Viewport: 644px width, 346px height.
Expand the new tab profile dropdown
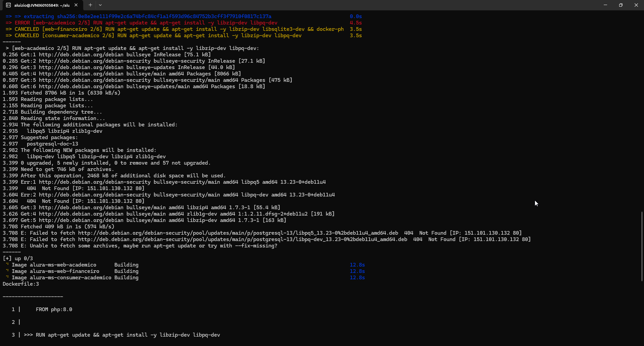pos(100,5)
